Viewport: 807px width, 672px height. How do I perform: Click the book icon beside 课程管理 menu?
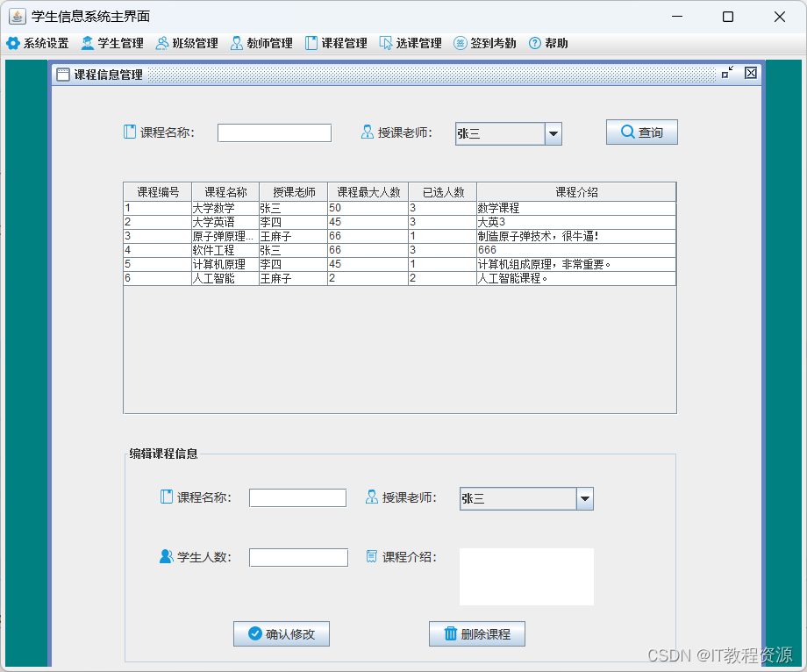(311, 43)
